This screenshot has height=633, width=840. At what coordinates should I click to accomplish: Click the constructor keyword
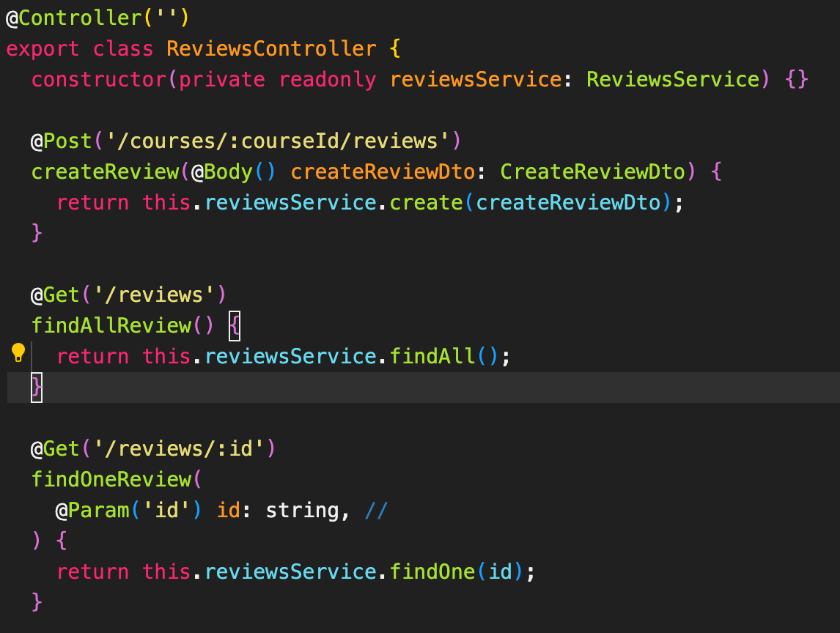coord(98,80)
